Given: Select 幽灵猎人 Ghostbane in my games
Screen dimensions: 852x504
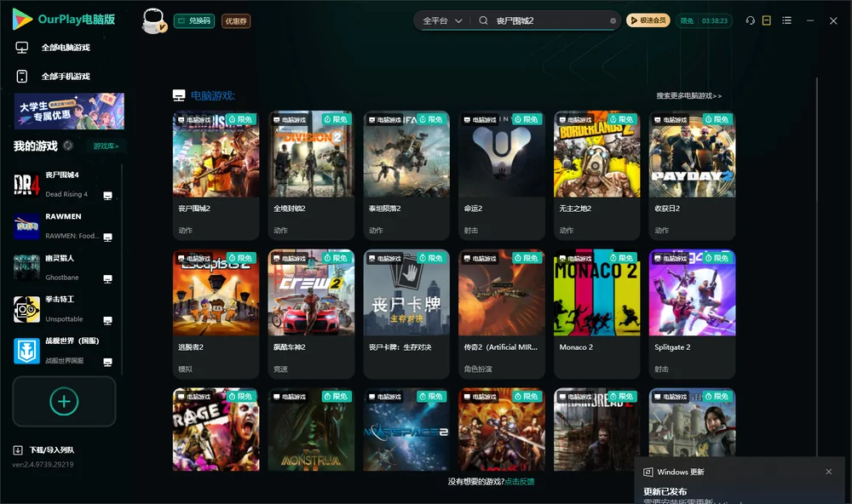Looking at the screenshot, I should pos(62,267).
